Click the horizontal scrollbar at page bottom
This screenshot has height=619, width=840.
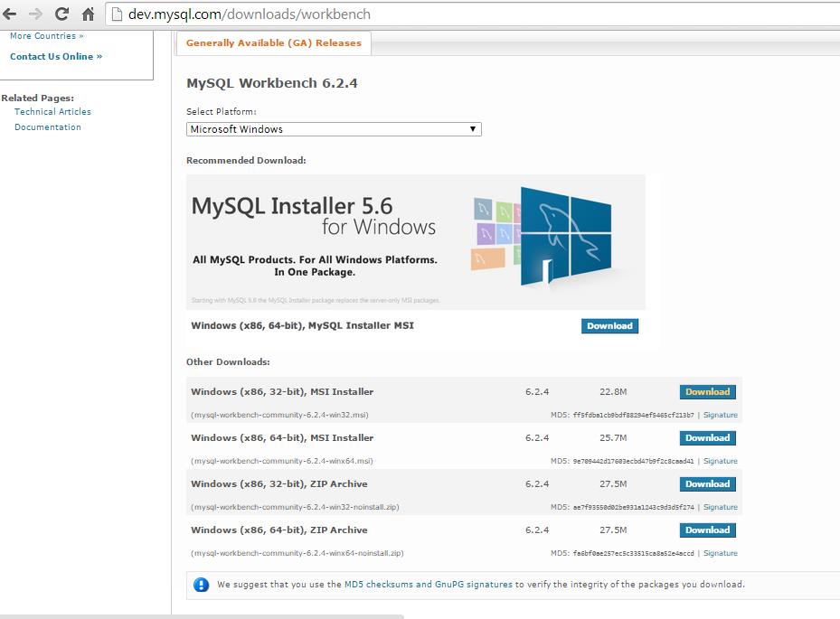[202, 616]
